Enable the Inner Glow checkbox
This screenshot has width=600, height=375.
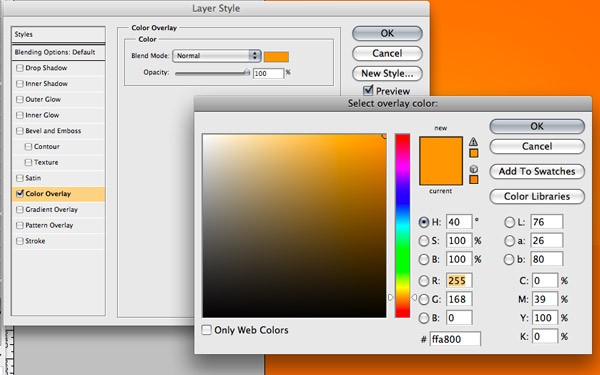click(20, 115)
